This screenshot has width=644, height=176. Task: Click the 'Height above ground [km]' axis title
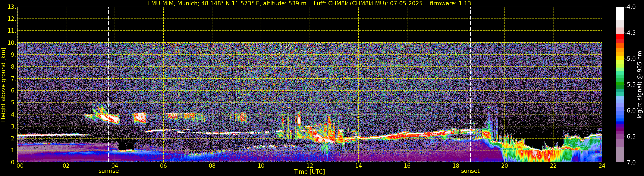[3, 85]
